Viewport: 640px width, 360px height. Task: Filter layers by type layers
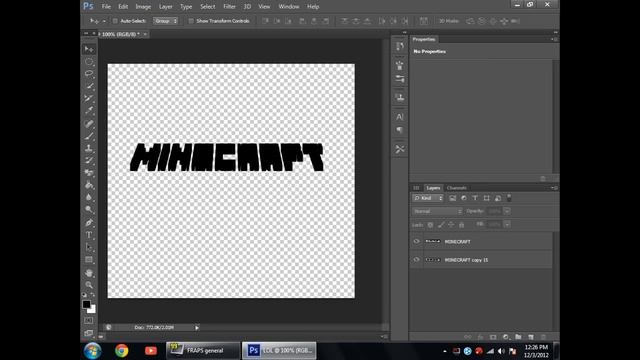coord(475,198)
